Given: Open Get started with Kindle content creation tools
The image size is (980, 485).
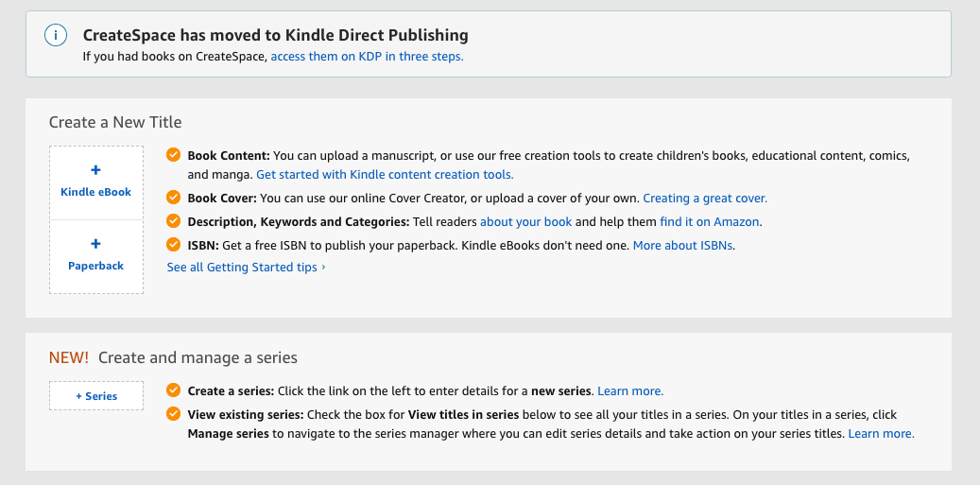Looking at the screenshot, I should pyautogui.click(x=385, y=175).
